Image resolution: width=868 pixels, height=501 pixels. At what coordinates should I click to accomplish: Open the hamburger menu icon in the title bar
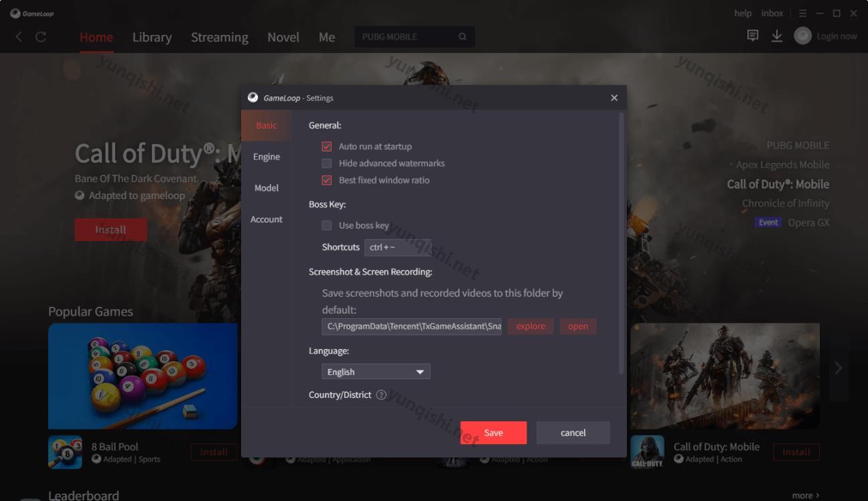coord(802,13)
